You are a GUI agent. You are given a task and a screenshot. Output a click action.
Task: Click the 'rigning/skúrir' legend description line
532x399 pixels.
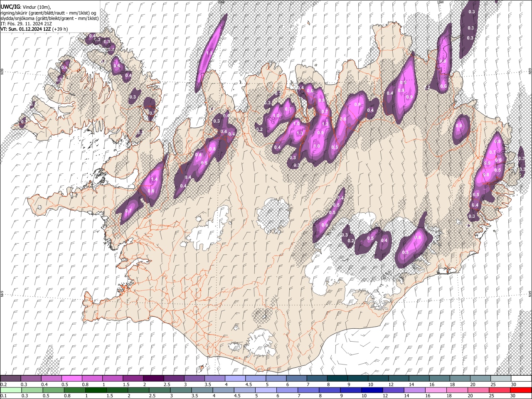[48, 12]
